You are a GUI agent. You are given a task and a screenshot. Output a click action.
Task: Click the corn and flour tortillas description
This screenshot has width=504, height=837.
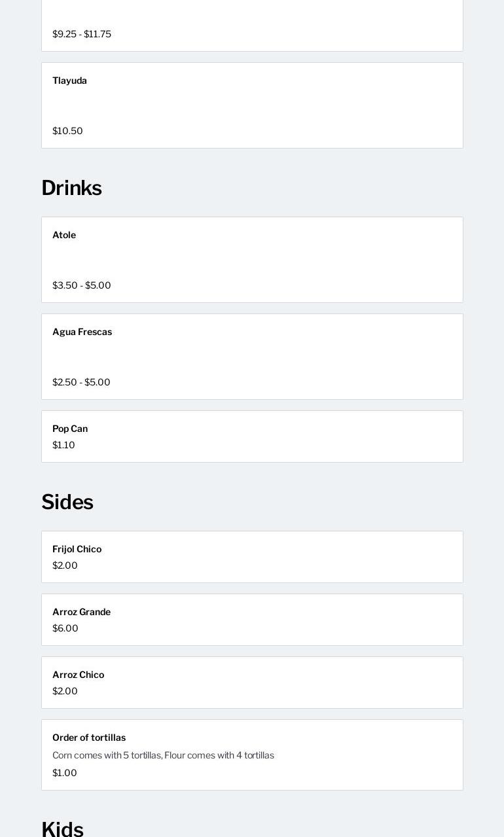(163, 755)
